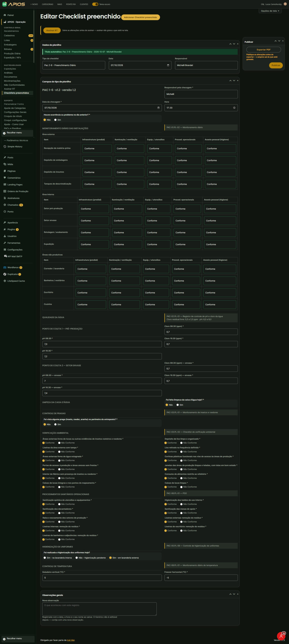Image resolution: width=289 pixels, height=644 pixels.
Task: Click the Geladeira vertical (°C) field
Action: point(102,578)
